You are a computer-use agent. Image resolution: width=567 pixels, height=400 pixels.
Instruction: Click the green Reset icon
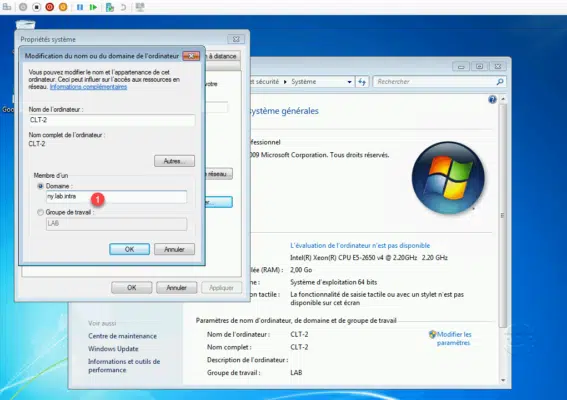pos(93,7)
